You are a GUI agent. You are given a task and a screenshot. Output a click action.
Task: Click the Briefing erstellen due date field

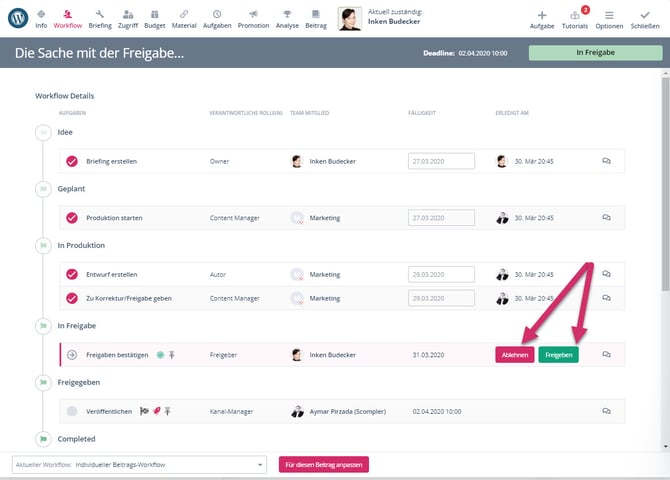[x=439, y=161]
